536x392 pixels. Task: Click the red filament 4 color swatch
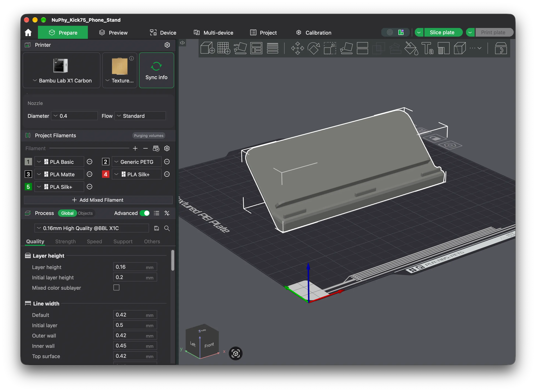point(105,174)
